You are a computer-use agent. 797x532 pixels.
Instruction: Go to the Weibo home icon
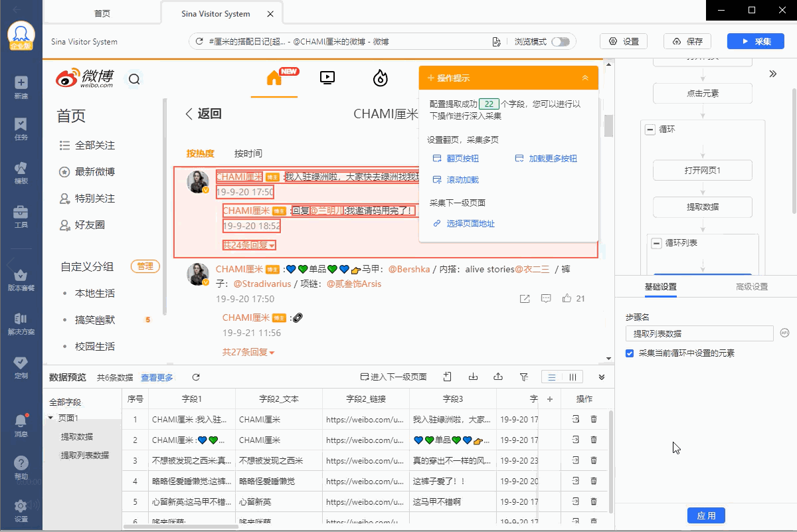tap(274, 77)
